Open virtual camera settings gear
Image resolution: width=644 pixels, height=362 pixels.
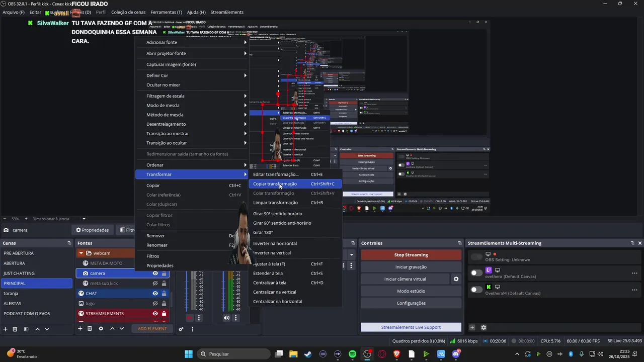(456, 279)
